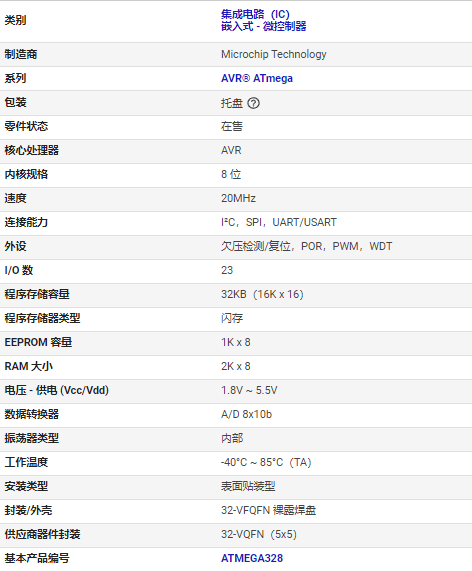472x571 pixels.
Task: Select the 32KB (16K x 16) memory value
Action: click(x=262, y=294)
